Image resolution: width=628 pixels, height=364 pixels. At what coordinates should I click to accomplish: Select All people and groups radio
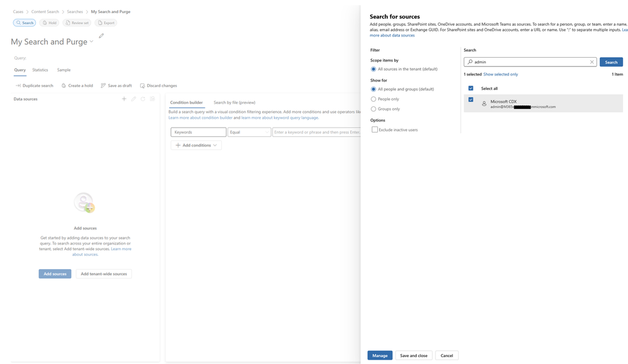(x=373, y=89)
